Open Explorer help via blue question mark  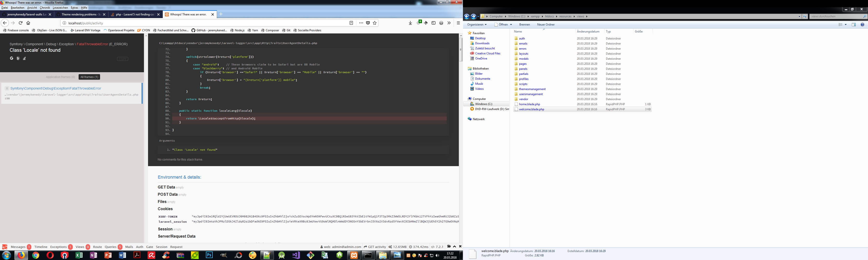click(863, 25)
